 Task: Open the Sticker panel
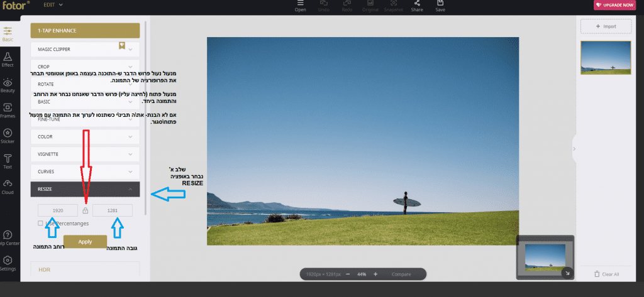8,136
